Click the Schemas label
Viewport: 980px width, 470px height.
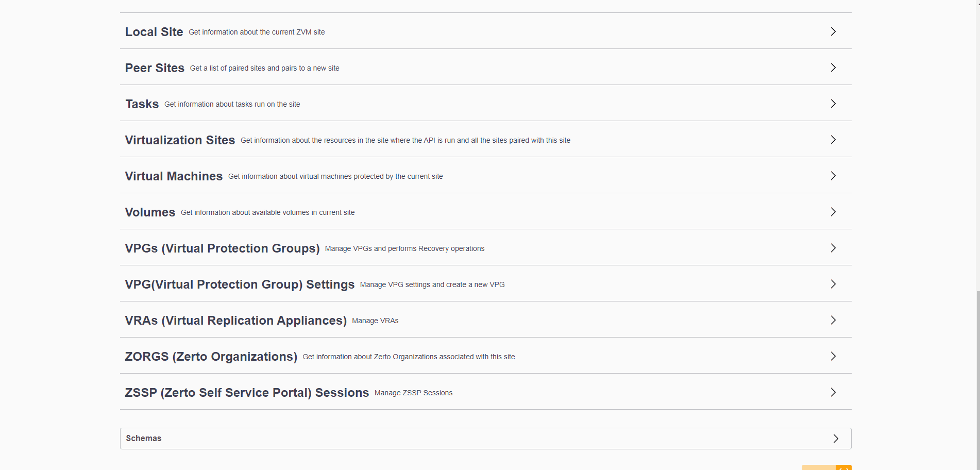tap(144, 439)
